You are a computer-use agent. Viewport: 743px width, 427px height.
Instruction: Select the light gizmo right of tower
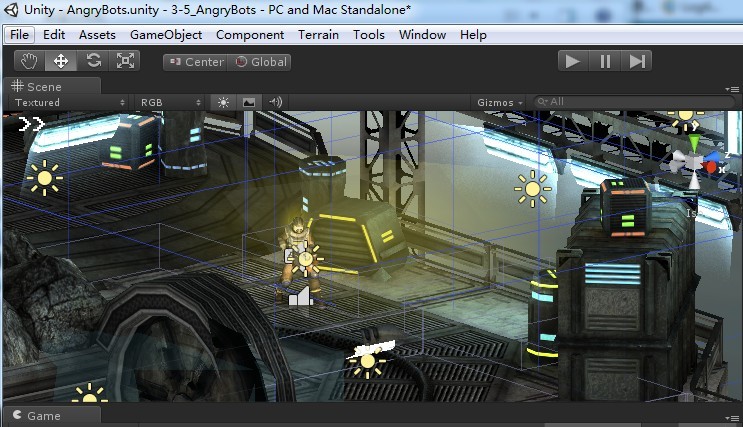pyautogui.click(x=533, y=189)
